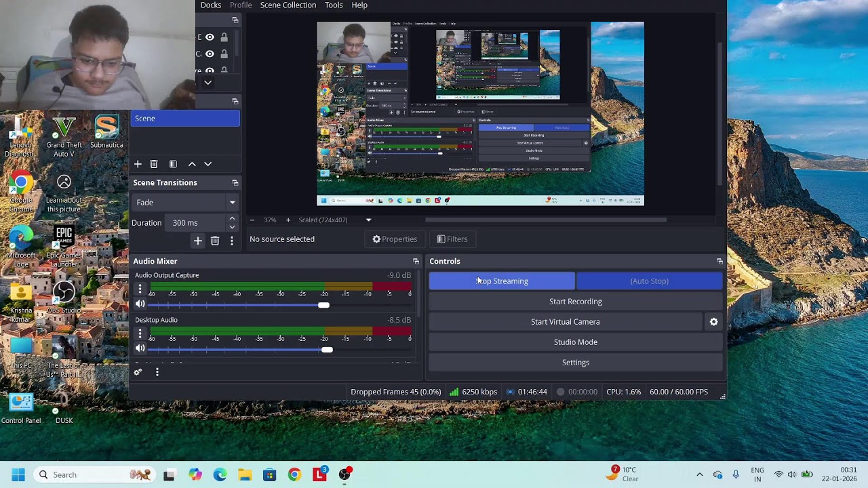Image resolution: width=868 pixels, height=488 pixels.
Task: Click 6250 kbps bitrate status entry
Action: (473, 392)
